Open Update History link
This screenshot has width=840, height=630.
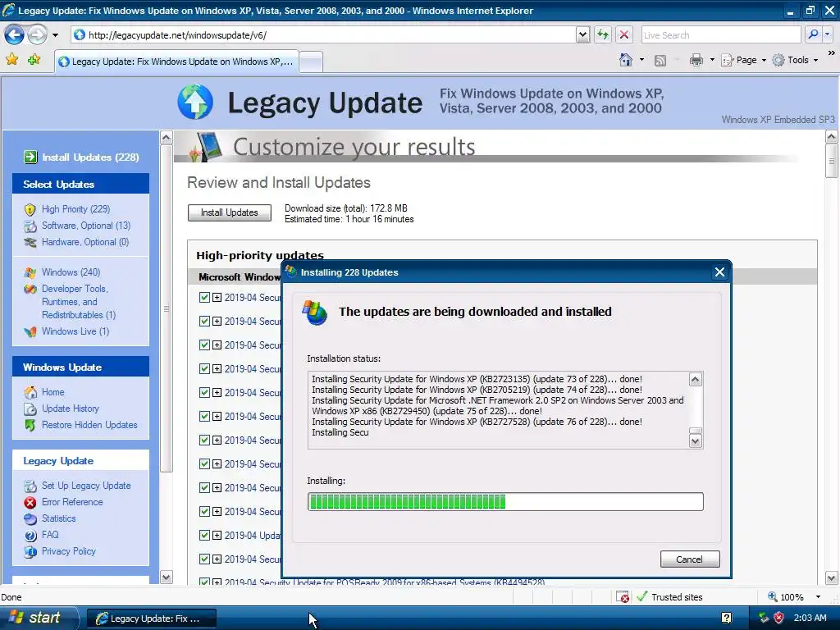point(71,409)
